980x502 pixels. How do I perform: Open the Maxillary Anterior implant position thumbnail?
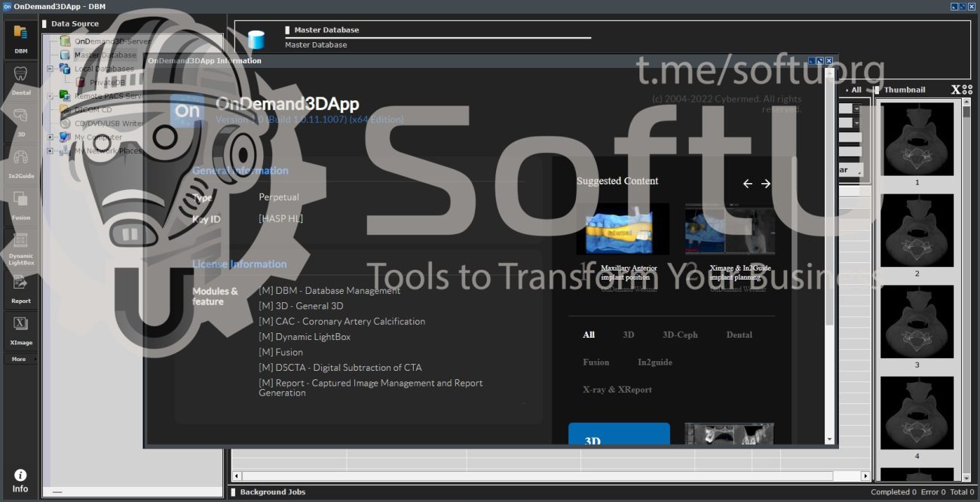[623, 229]
